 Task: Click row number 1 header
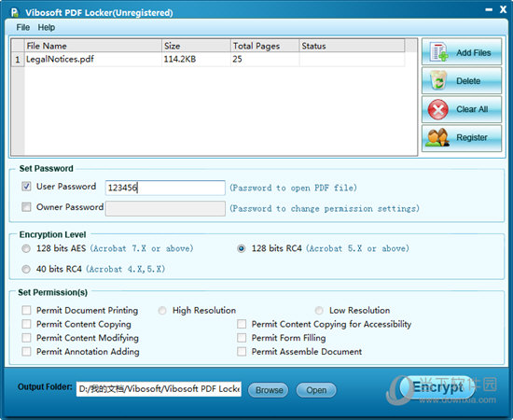point(18,60)
